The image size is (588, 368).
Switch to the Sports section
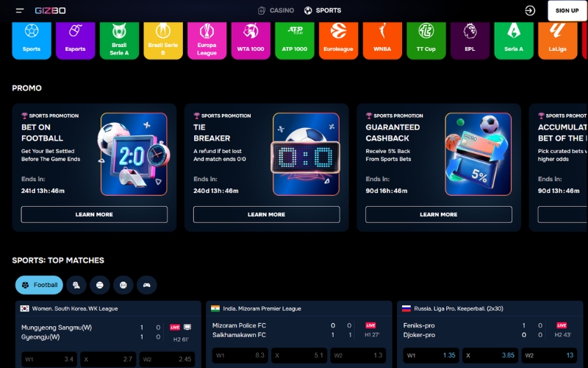pyautogui.click(x=323, y=10)
